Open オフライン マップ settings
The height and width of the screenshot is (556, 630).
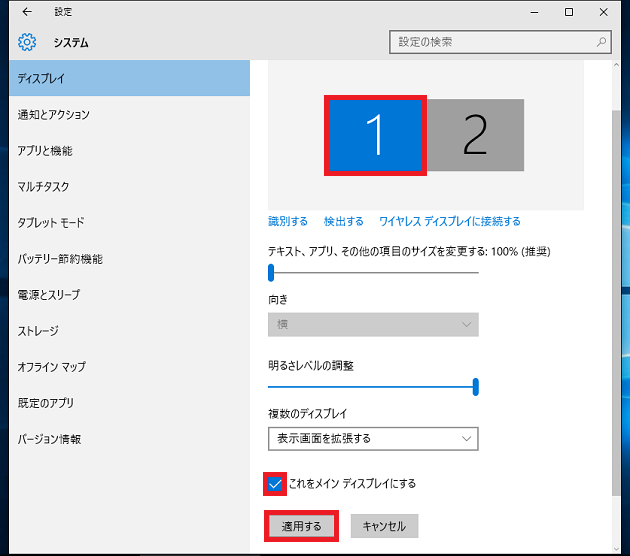(129, 367)
